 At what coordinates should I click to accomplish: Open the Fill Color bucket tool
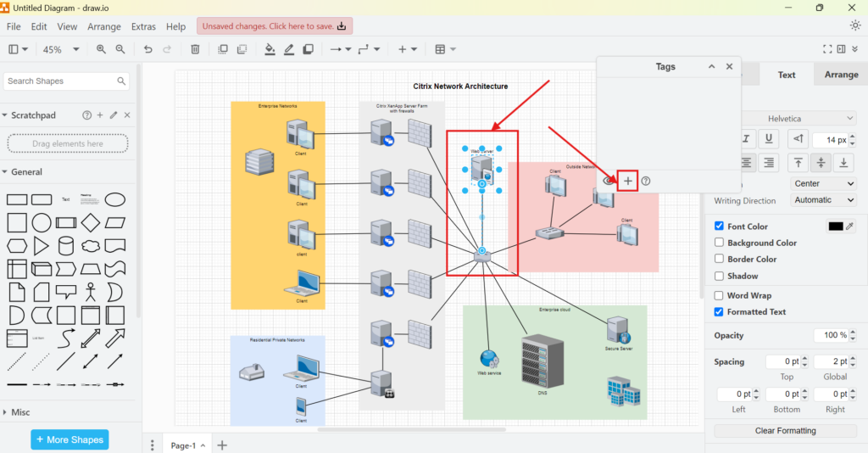pyautogui.click(x=270, y=49)
